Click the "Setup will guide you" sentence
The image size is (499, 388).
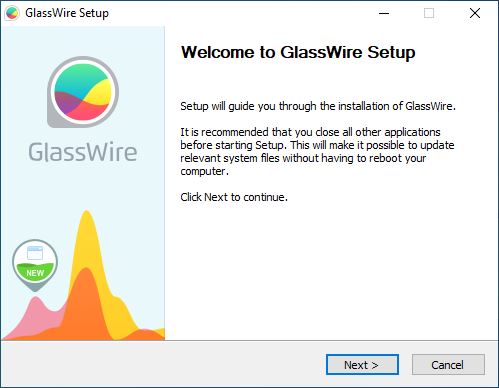coord(318,106)
